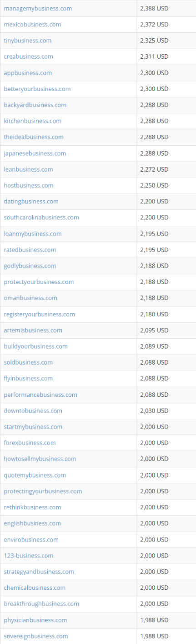Open strategyandbusiness.com domain link
Screen dimensions: 196x644
coord(39,572)
